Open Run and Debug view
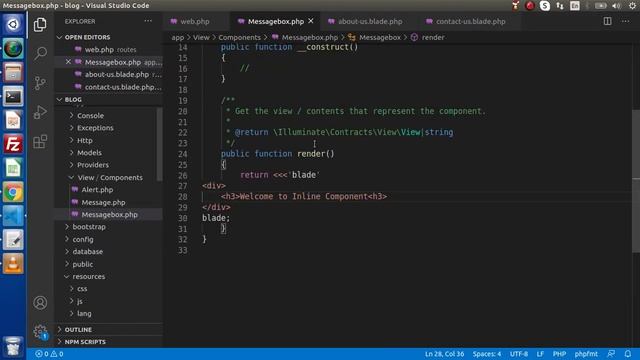The width and height of the screenshot is (640, 360). [40, 112]
